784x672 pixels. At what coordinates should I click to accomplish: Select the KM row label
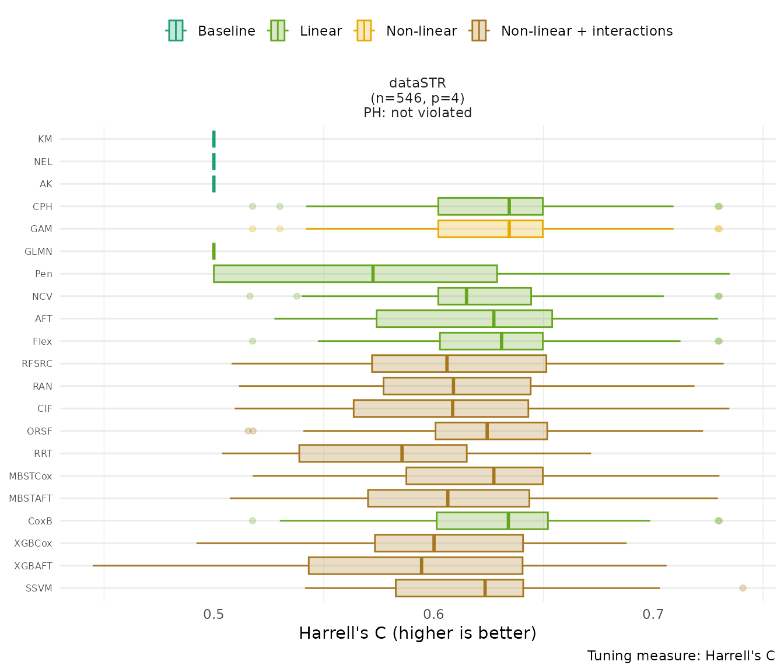[x=45, y=139]
